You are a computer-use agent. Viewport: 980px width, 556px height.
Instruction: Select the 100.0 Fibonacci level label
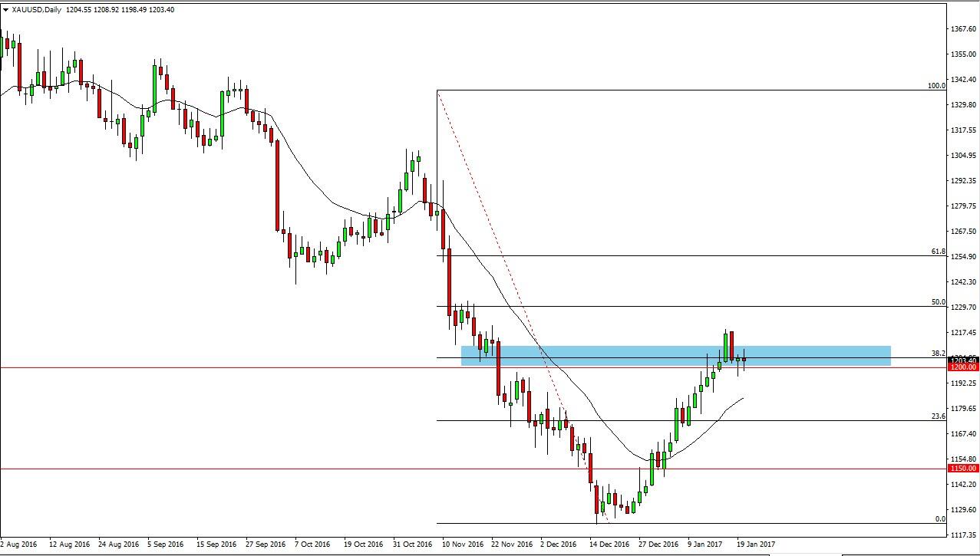point(936,86)
